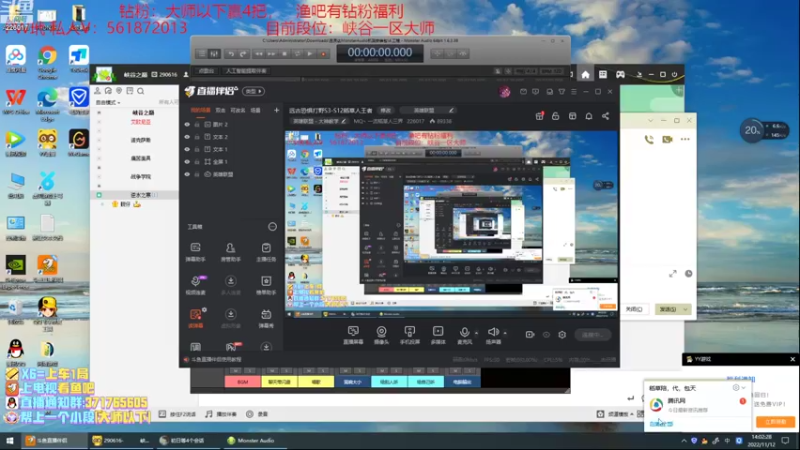Add a new scene with plus icon

[x=277, y=110]
